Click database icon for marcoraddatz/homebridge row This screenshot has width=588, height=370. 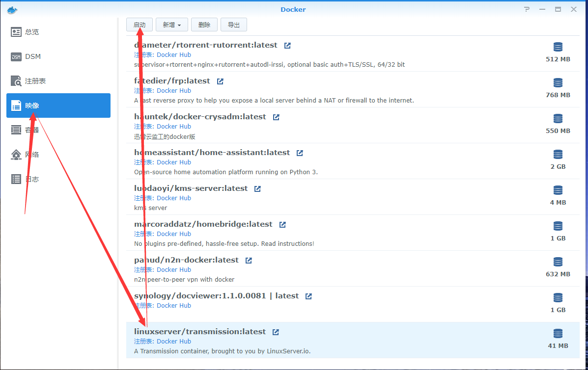click(x=558, y=226)
